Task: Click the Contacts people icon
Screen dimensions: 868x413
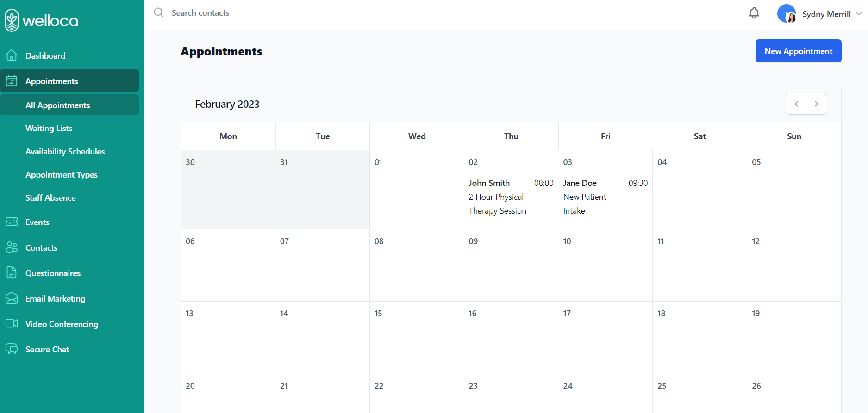Action: (12, 247)
